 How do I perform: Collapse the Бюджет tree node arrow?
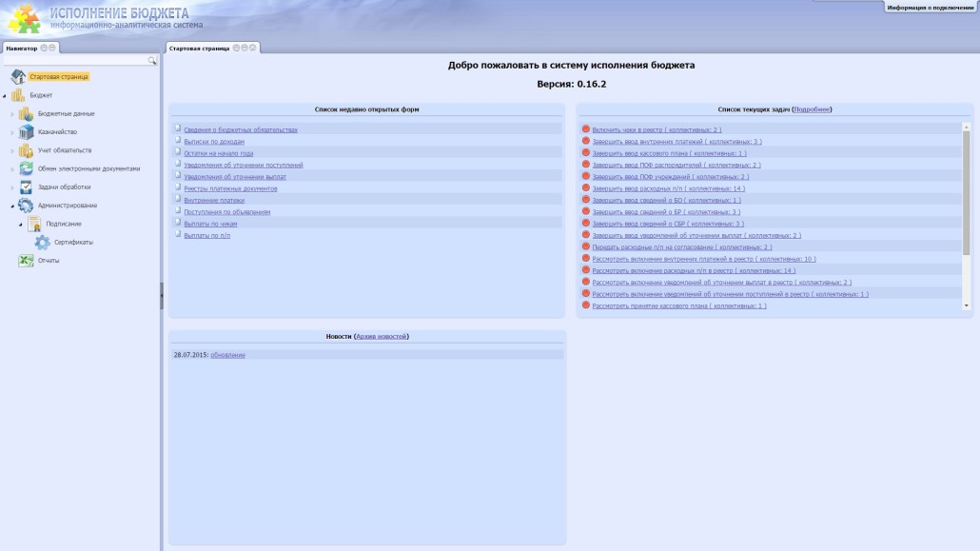pyautogui.click(x=5, y=96)
